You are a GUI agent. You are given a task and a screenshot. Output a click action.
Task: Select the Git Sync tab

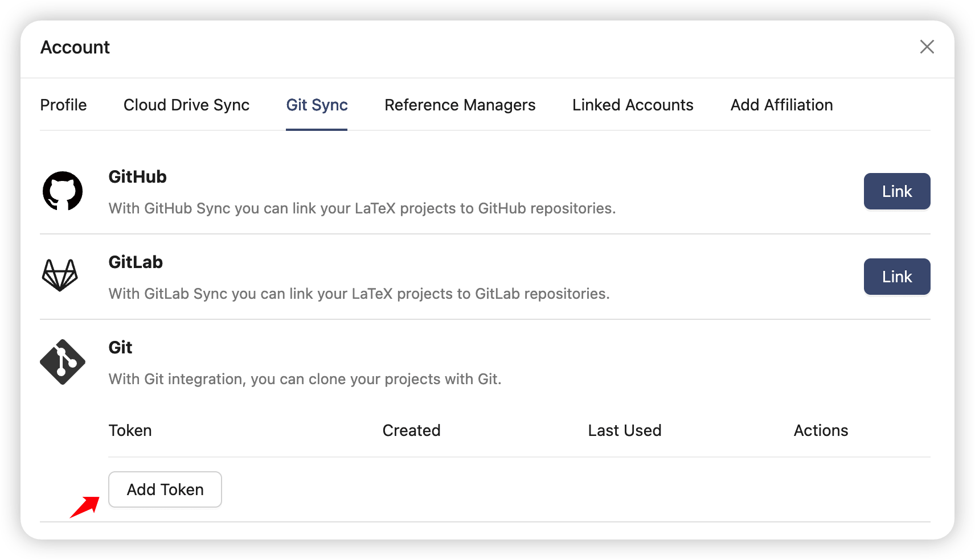(317, 105)
